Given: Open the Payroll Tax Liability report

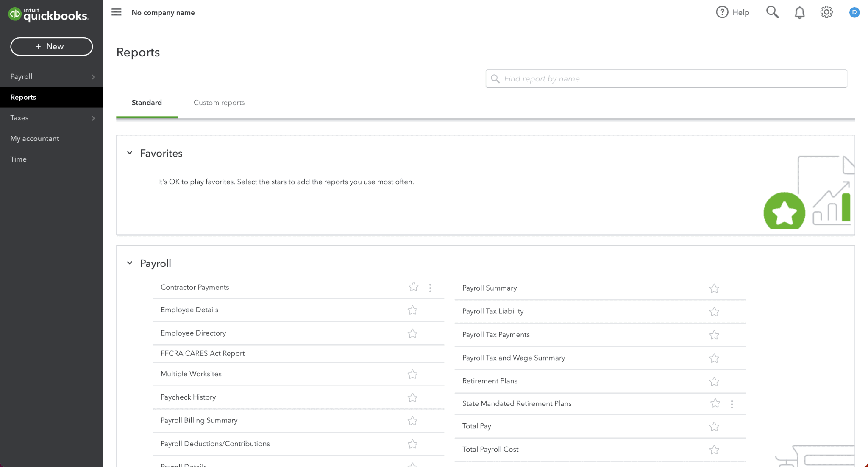Looking at the screenshot, I should coord(493,311).
